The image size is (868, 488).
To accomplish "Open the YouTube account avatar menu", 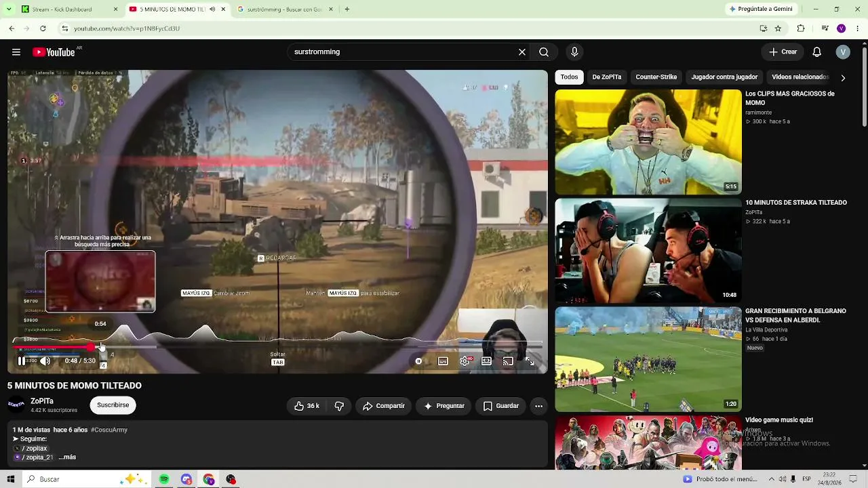I will pyautogui.click(x=843, y=52).
